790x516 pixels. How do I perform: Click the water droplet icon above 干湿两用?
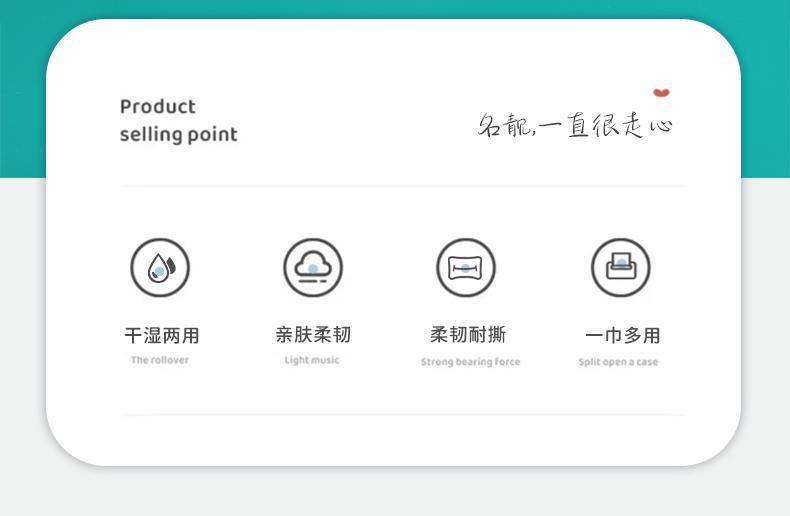pyautogui.click(x=160, y=268)
